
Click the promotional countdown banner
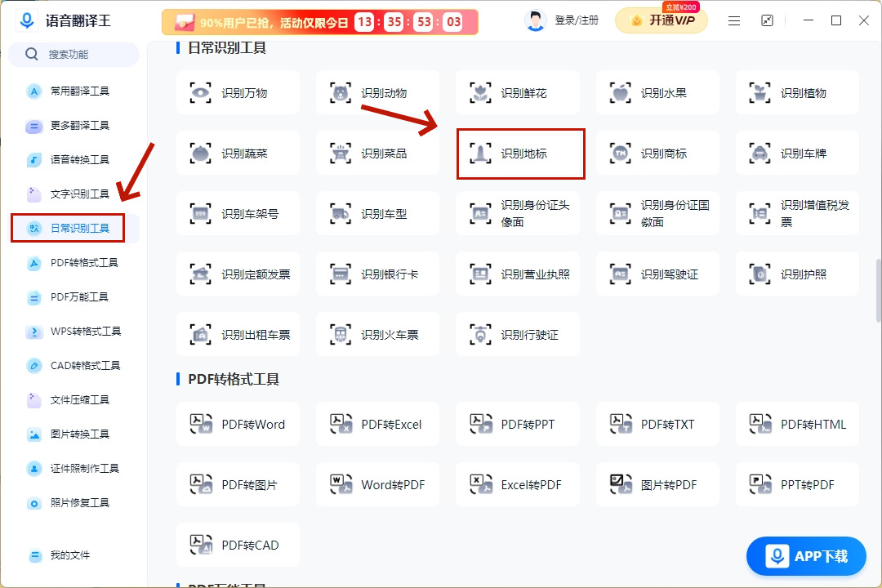coord(319,22)
